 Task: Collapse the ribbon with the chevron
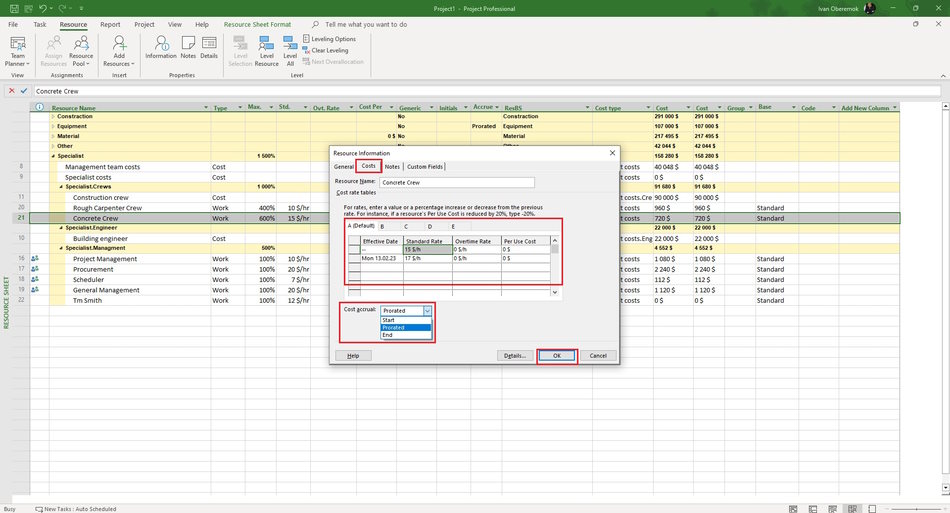pos(943,76)
